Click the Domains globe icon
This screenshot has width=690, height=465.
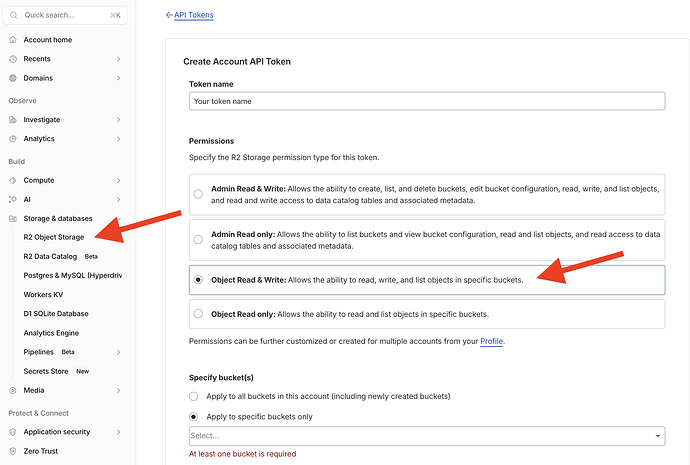(13, 78)
